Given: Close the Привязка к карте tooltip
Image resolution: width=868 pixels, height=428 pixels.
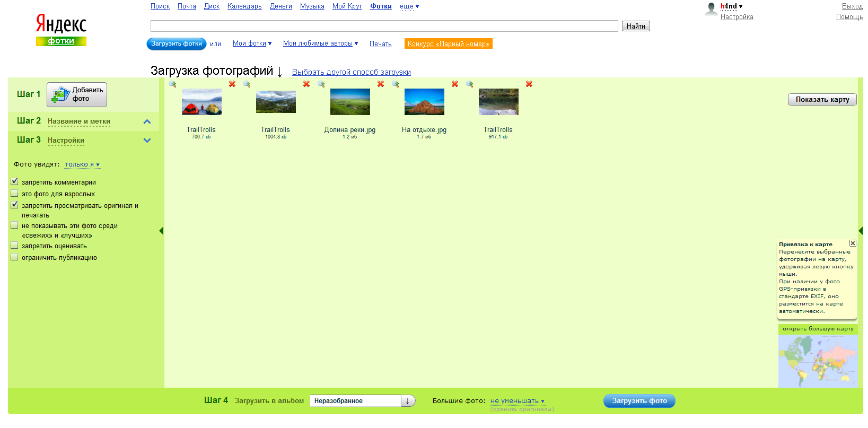Looking at the screenshot, I should click(x=853, y=243).
